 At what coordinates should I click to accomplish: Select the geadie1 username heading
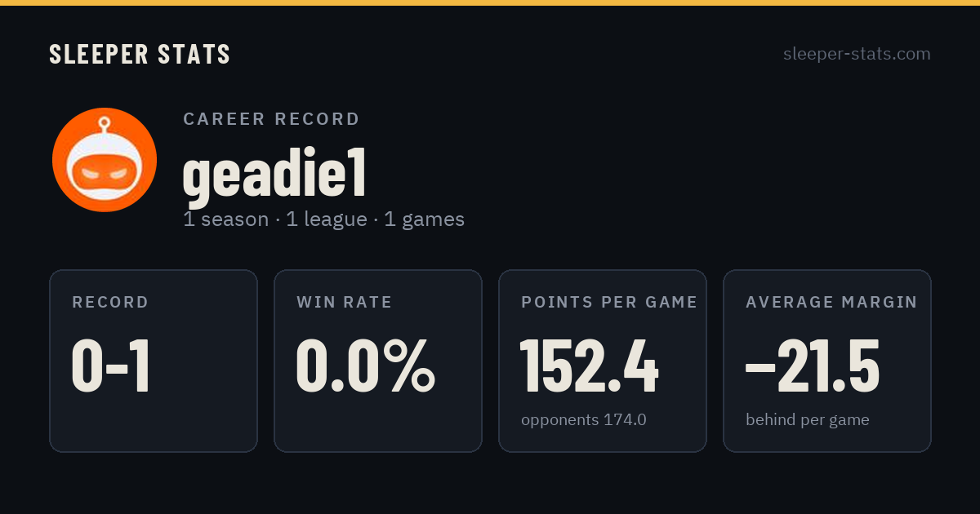tap(274, 174)
